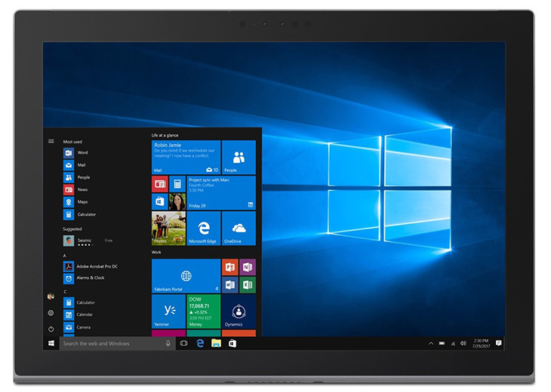
Task: Click the Windows Start button
Action: (51, 343)
